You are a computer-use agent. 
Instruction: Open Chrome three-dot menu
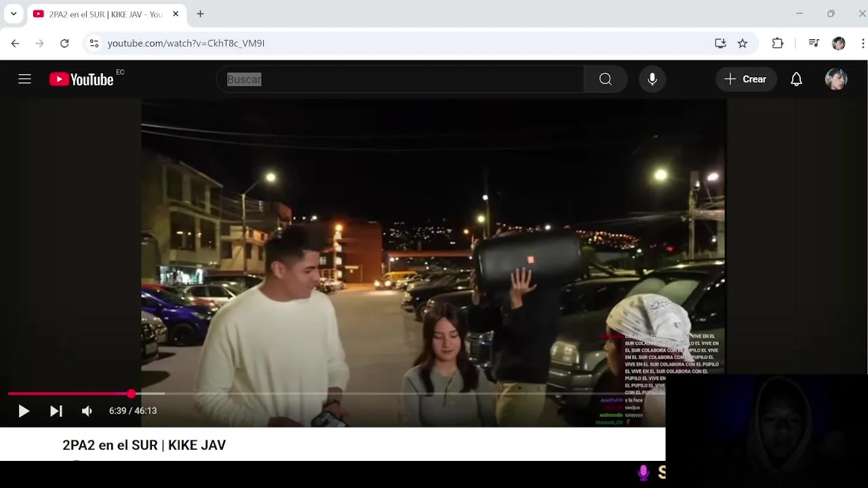863,43
